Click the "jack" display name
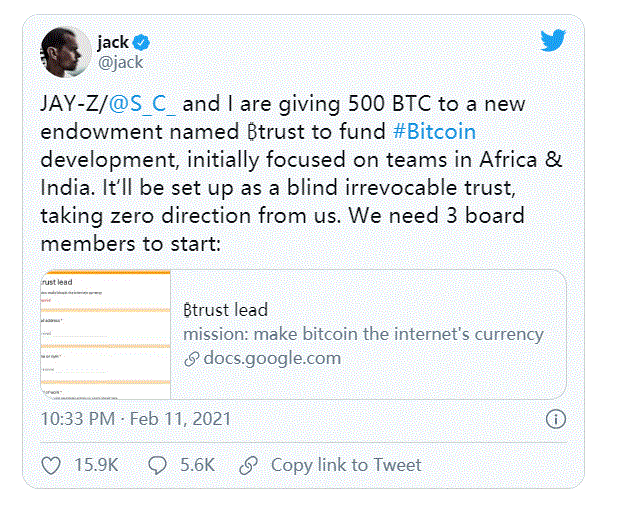Viewport: 617px width, 512px height. click(x=112, y=42)
